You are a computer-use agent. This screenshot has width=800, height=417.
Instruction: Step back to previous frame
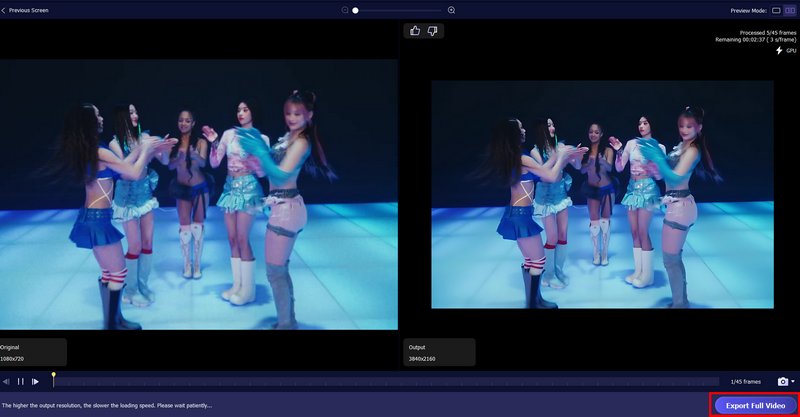tap(6, 381)
